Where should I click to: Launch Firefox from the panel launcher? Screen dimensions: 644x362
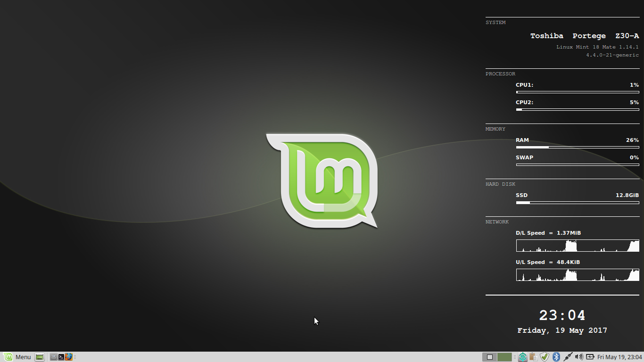pos(69,357)
